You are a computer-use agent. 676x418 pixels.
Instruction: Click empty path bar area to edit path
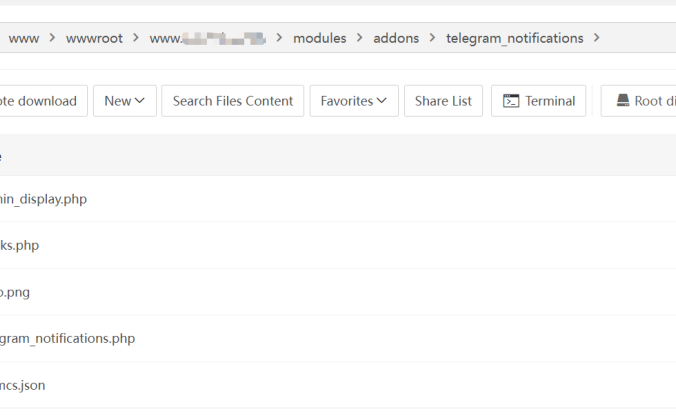640,38
